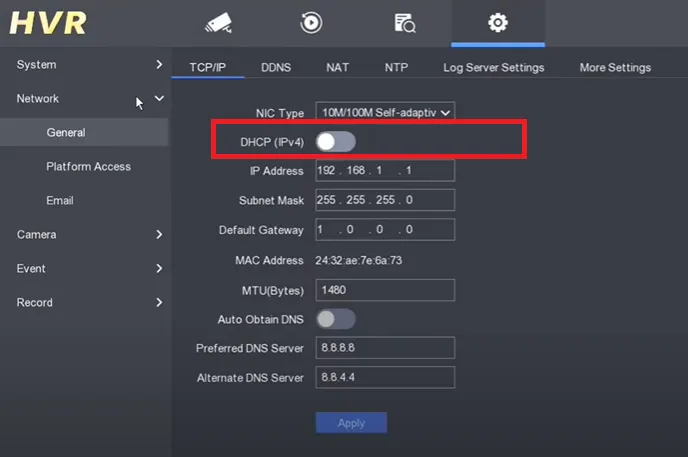The image size is (688, 457).
Task: Open the NAT tab
Action: click(x=337, y=67)
